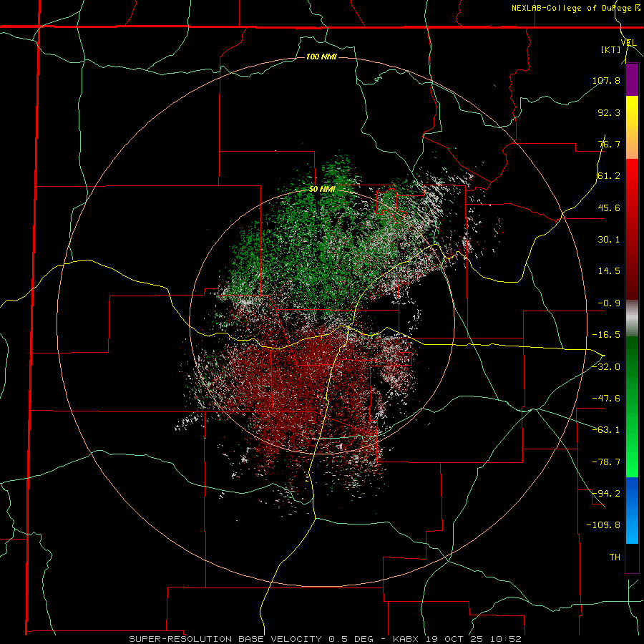
Task: Click the TH legend label
Action: pyautogui.click(x=615, y=557)
